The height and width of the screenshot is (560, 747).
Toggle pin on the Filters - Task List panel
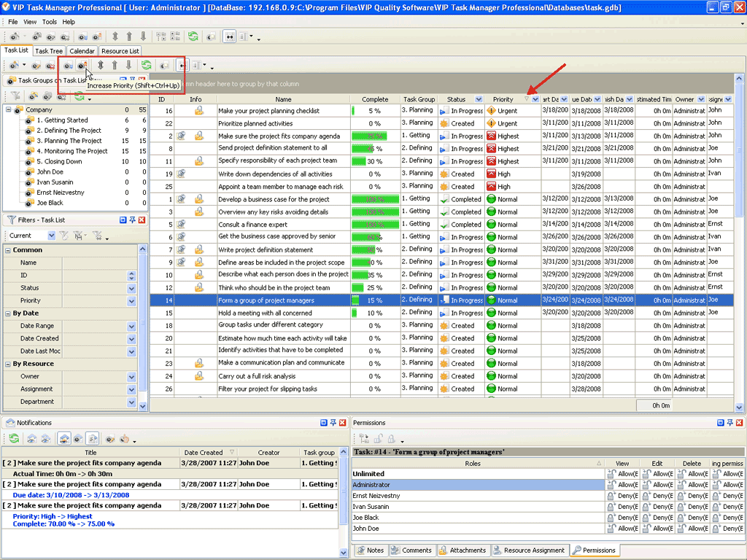click(x=133, y=220)
